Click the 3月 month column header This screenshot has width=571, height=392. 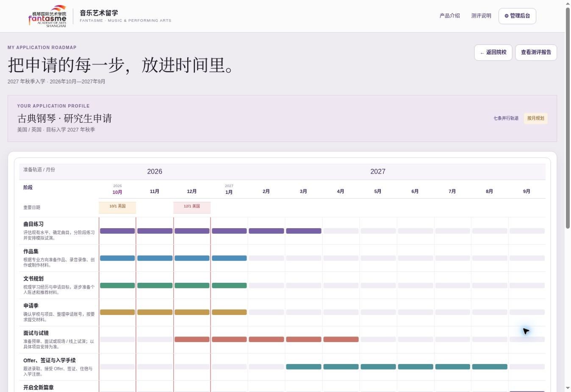tap(303, 191)
